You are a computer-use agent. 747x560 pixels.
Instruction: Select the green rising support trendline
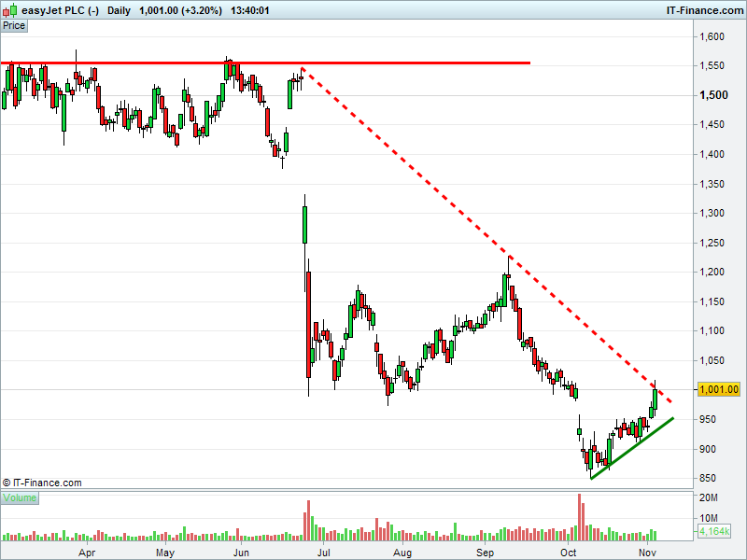[x=632, y=448]
